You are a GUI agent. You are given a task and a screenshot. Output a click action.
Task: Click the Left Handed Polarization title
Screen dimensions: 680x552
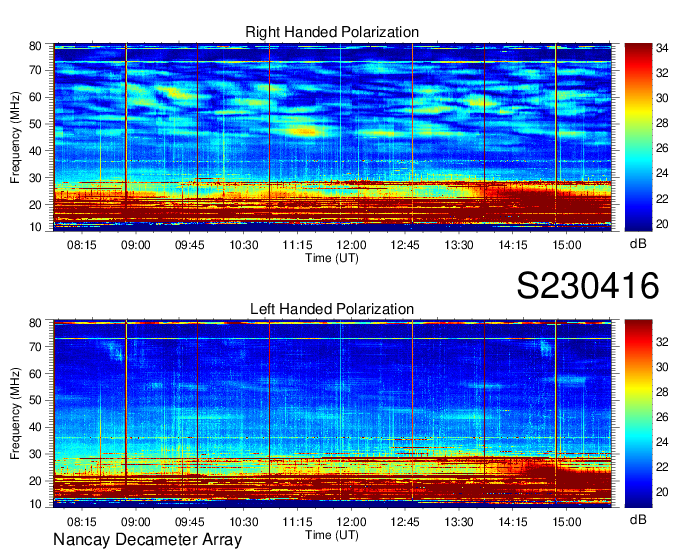pyautogui.click(x=332, y=309)
